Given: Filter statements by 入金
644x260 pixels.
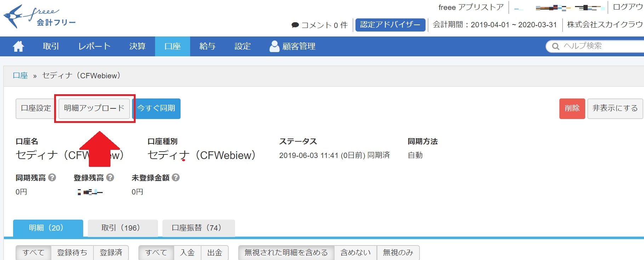Looking at the screenshot, I should [187, 253].
